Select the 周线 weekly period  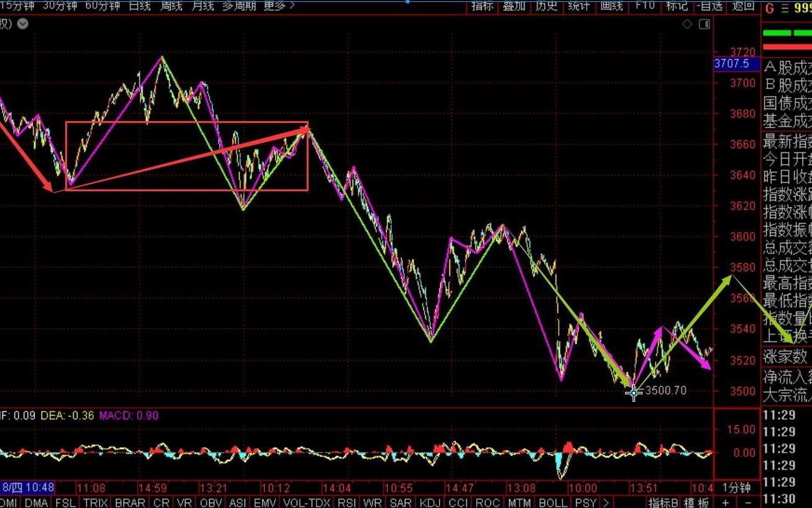tap(171, 6)
